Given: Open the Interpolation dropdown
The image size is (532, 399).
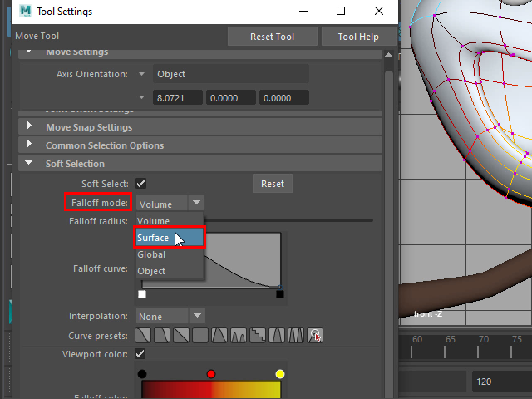Looking at the screenshot, I should tap(170, 316).
